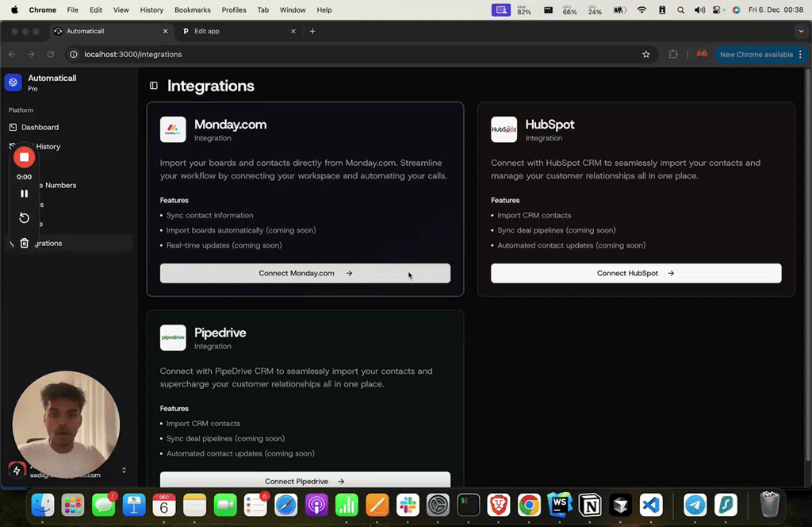812x527 pixels.
Task: Pause the screen recording
Action: (x=24, y=194)
